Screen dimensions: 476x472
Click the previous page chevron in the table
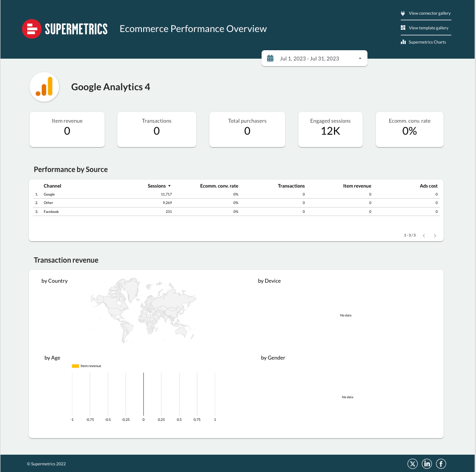pyautogui.click(x=424, y=236)
